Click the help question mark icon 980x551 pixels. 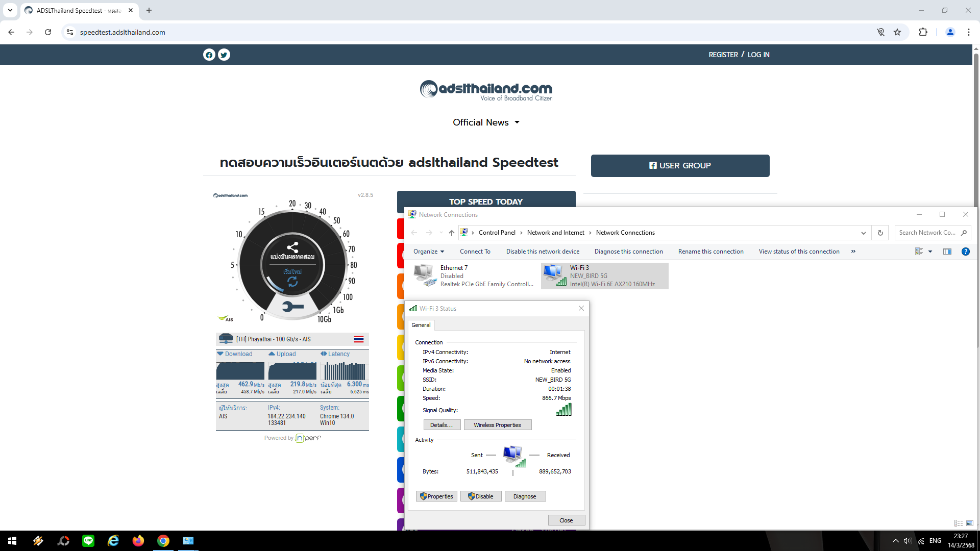[965, 252]
